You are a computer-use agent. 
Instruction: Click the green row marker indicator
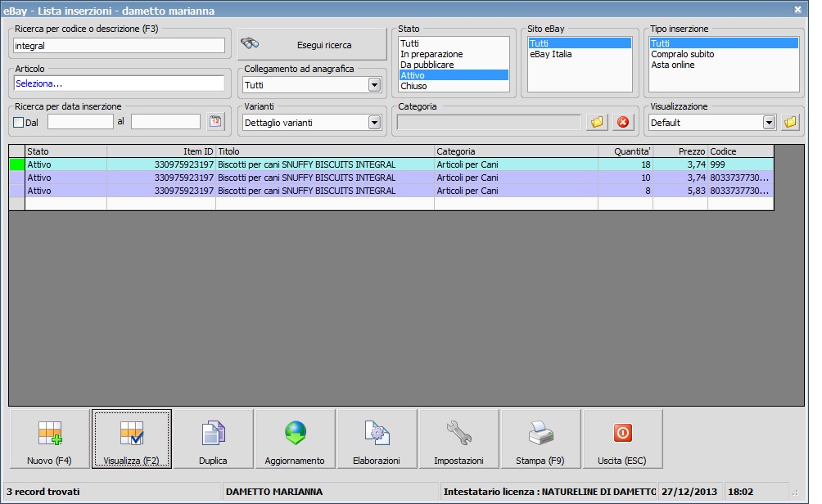17,164
